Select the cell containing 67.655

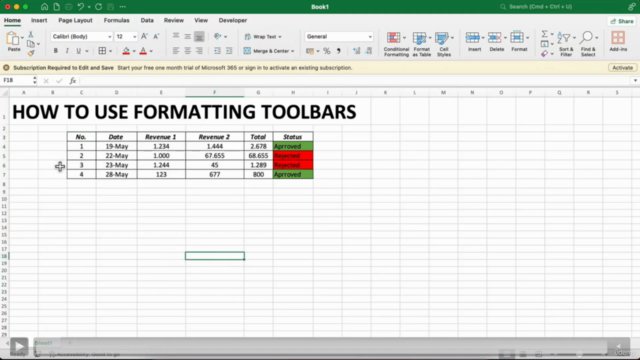[x=215, y=156]
